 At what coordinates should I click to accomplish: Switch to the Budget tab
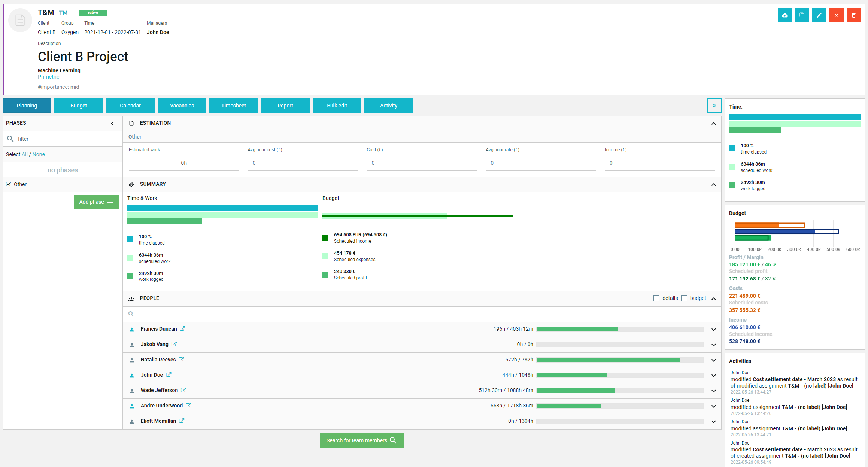(x=79, y=106)
